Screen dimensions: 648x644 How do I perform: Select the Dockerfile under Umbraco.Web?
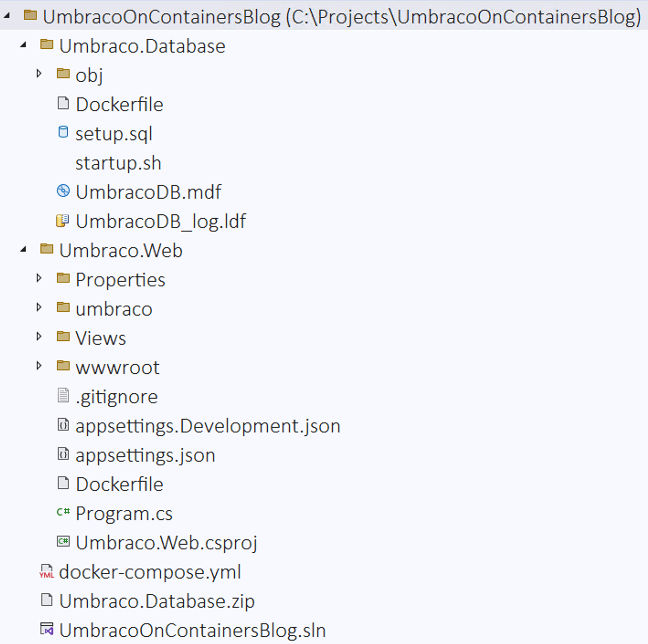click(119, 484)
